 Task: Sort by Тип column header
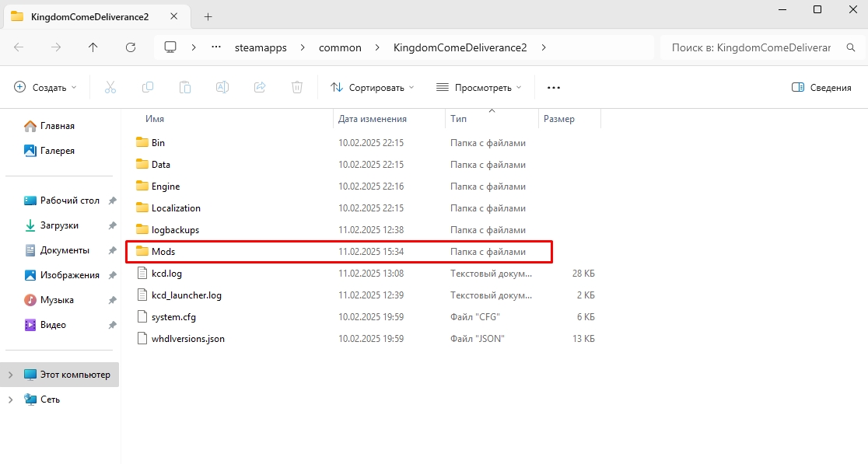pos(458,119)
